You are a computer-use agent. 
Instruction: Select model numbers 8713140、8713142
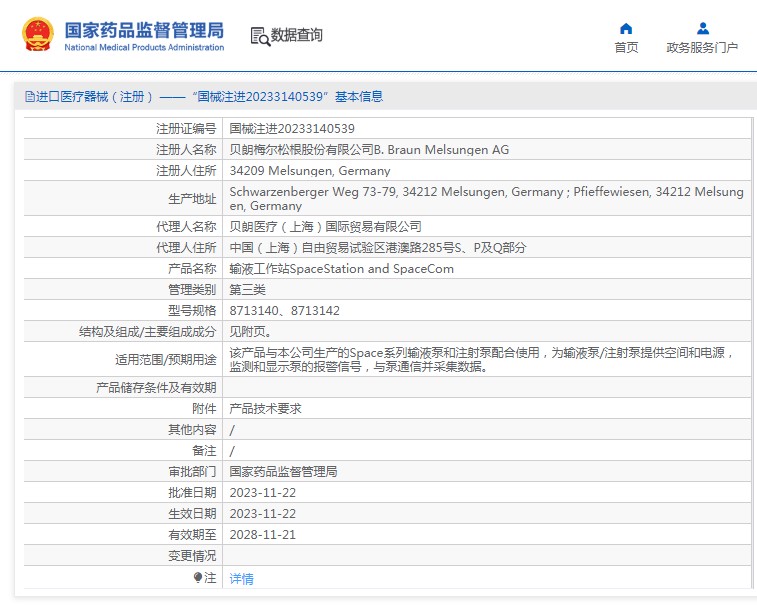pyautogui.click(x=285, y=311)
